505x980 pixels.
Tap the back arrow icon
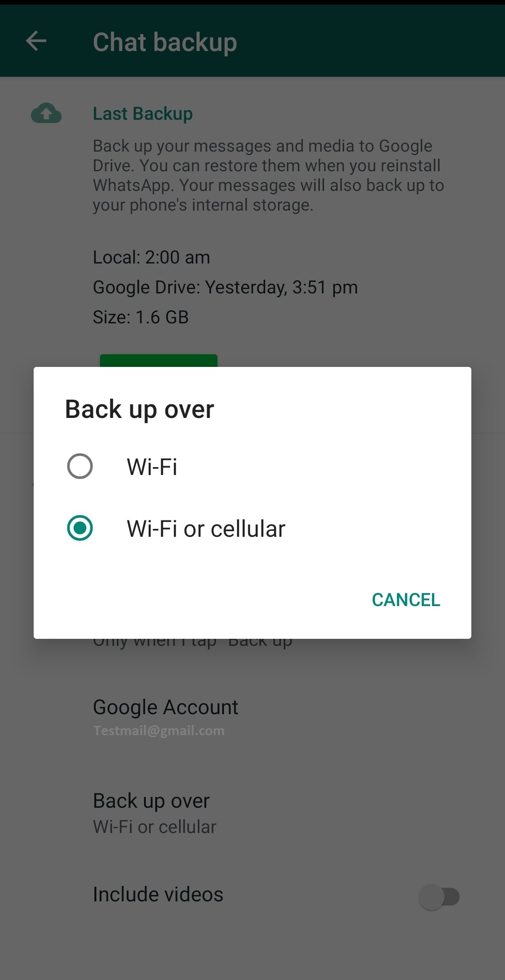(x=36, y=41)
